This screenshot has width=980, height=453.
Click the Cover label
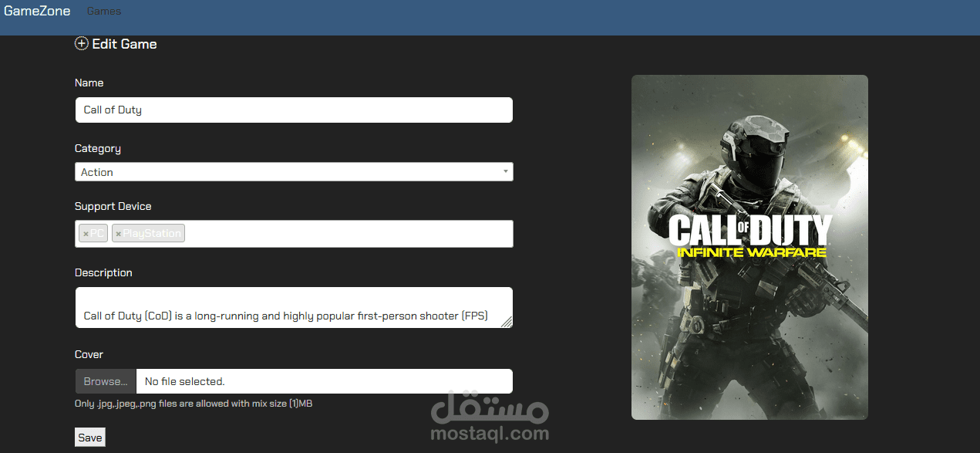tap(89, 354)
